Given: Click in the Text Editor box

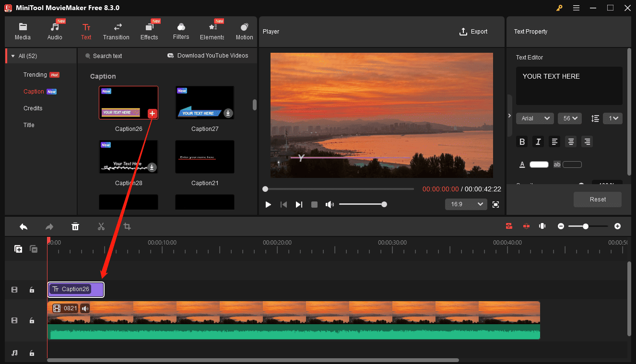Looking at the screenshot, I should click(569, 86).
